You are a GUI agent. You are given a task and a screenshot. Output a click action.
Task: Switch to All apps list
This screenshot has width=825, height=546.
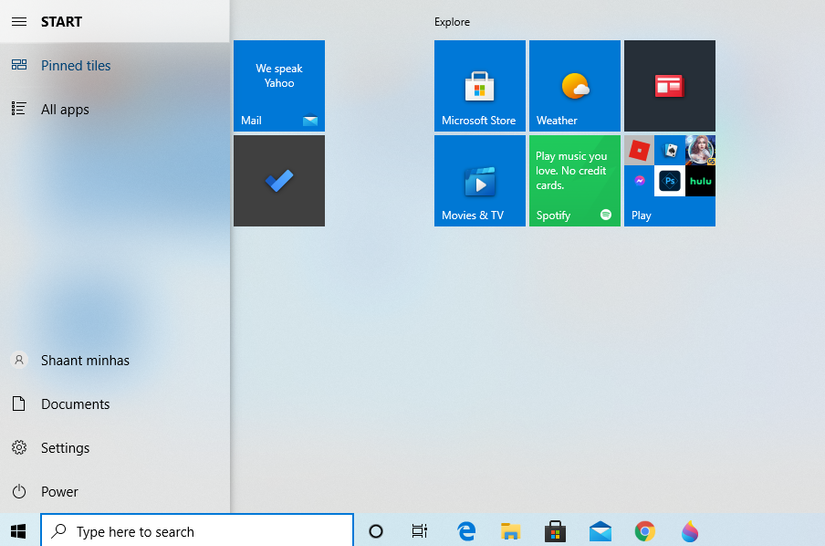point(115,109)
